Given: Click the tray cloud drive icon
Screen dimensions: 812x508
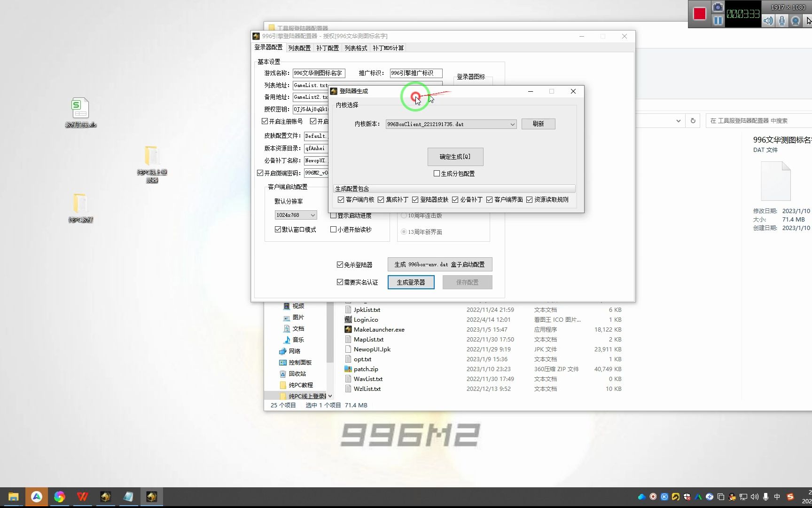Looking at the screenshot, I should click(x=641, y=497).
